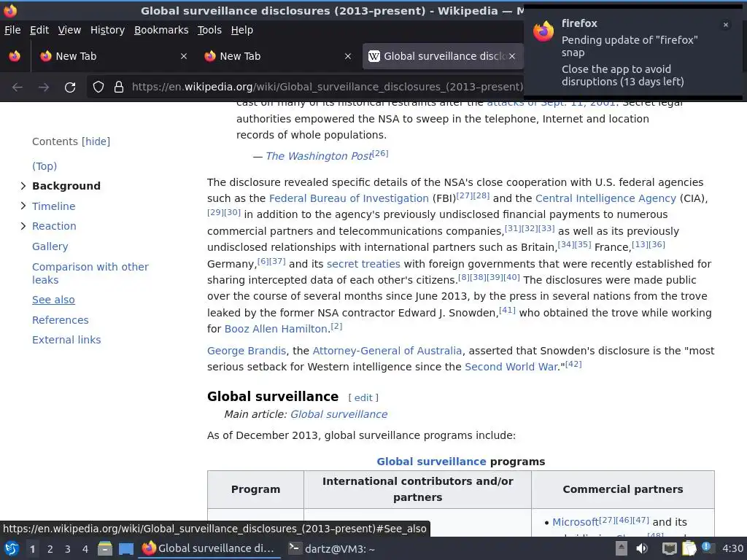The image size is (747, 560).
Task: Click the address bar URL field
Action: (327, 87)
